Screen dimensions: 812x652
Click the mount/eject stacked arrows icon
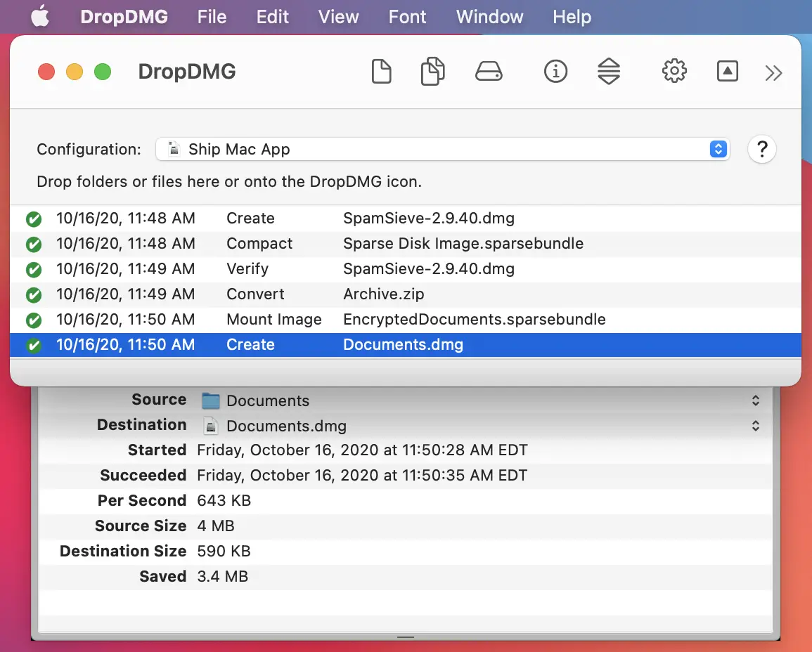tap(609, 72)
